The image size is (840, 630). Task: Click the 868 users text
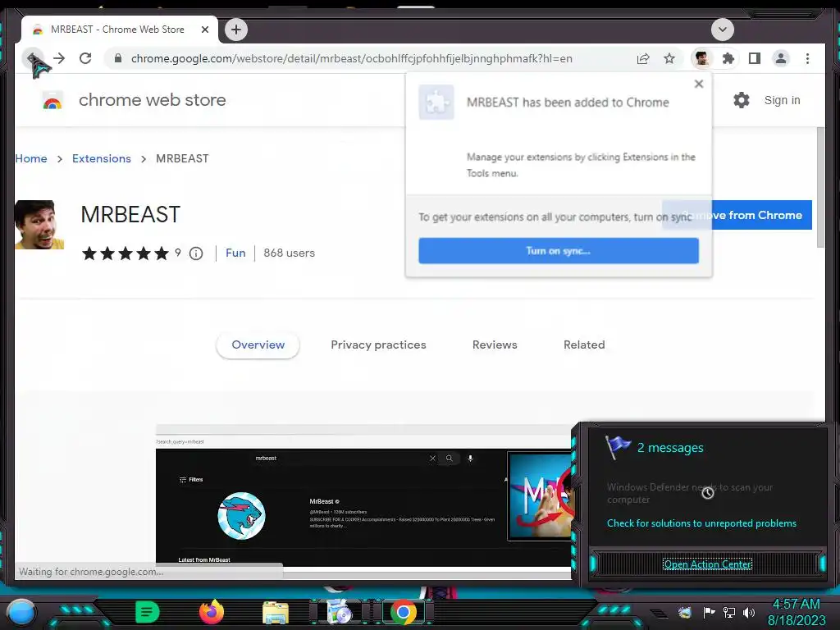tap(290, 253)
